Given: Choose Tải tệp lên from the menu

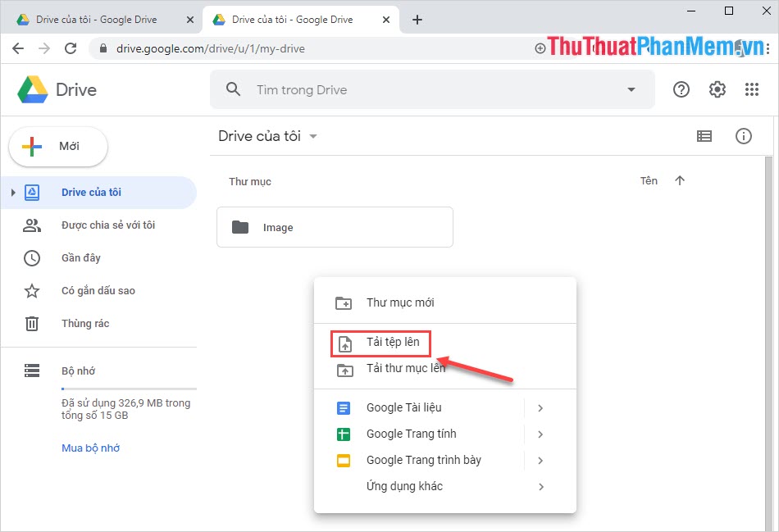Looking at the screenshot, I should tap(445, 343).
